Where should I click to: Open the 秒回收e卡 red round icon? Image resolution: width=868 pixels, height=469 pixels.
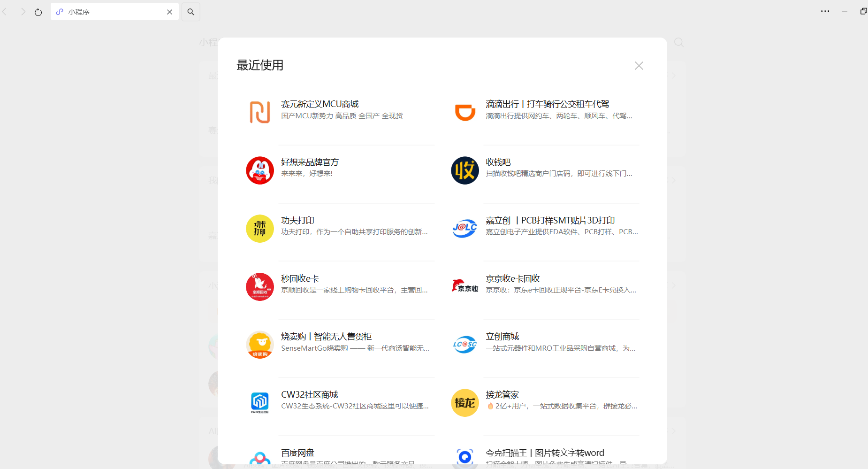click(x=260, y=287)
